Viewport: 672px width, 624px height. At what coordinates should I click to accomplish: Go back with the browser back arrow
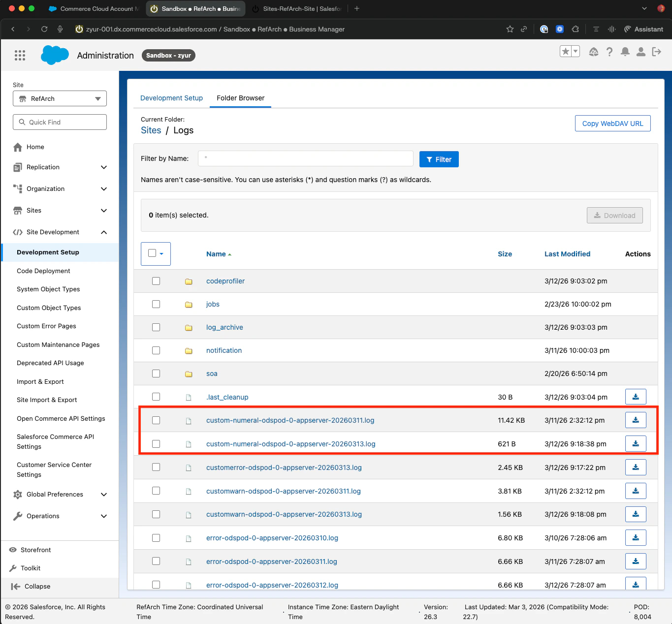[x=13, y=29]
